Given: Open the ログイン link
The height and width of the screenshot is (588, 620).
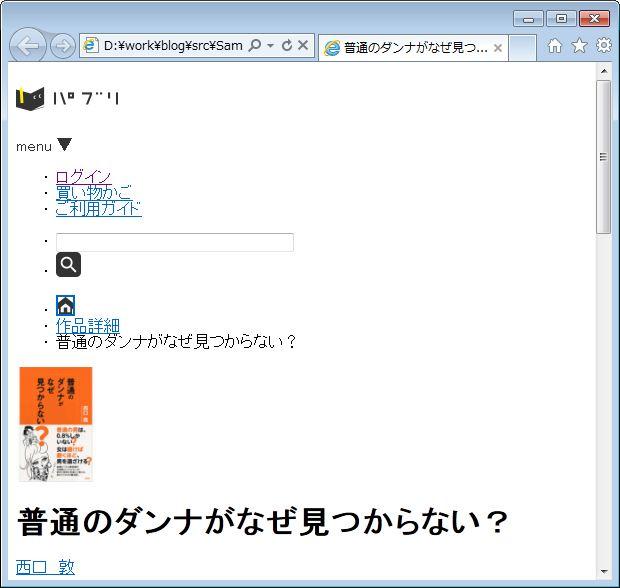Looking at the screenshot, I should click(83, 177).
